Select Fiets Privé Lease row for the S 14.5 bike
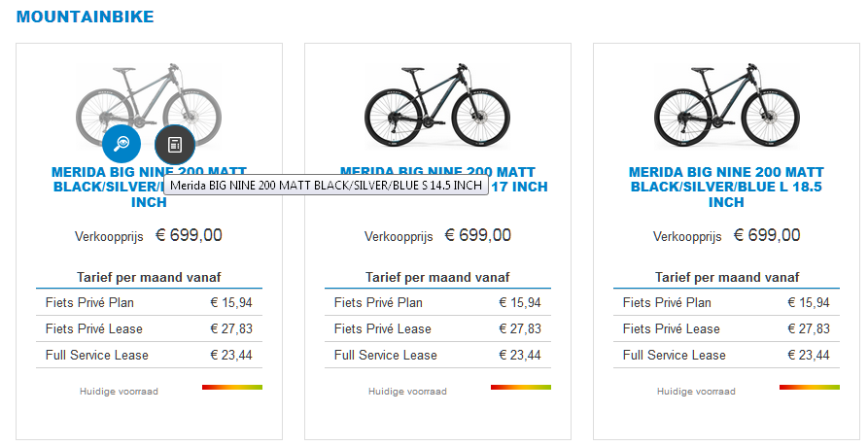 [x=149, y=329]
